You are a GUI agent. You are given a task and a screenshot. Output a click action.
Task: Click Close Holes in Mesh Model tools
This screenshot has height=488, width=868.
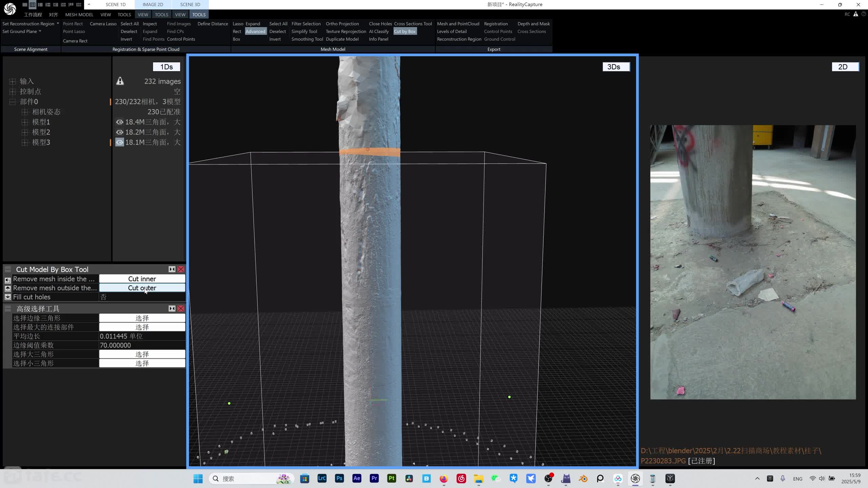380,24
